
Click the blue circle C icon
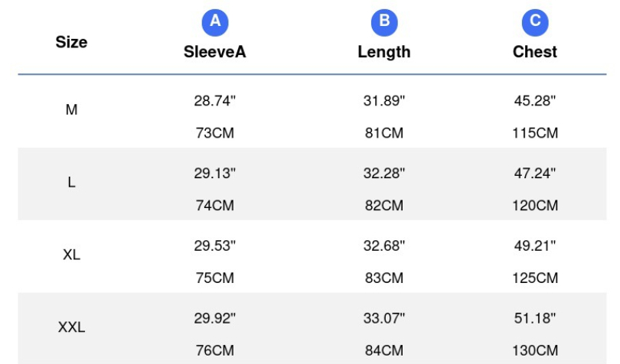point(535,22)
